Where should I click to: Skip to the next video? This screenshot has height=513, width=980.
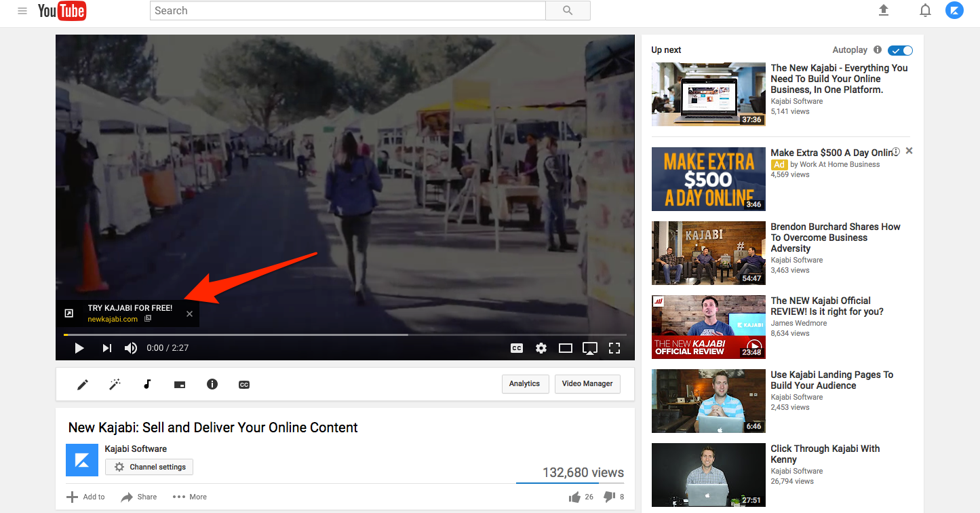point(106,348)
